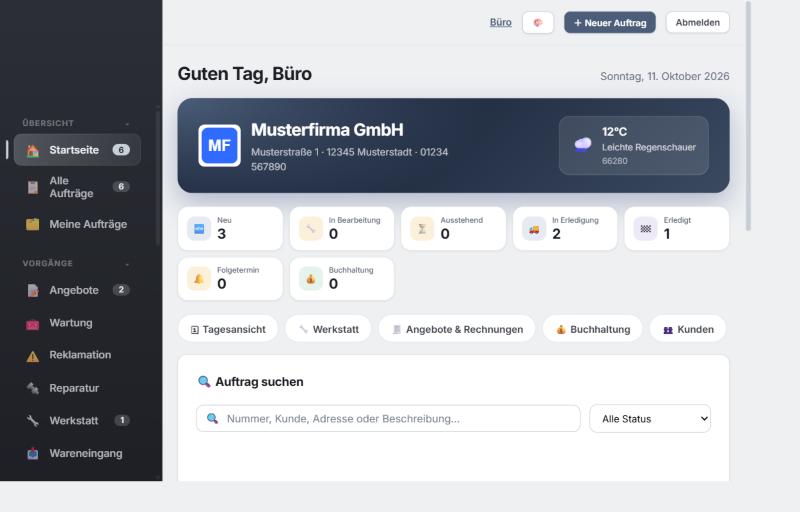Click the Reklamation warning triangle icon
The image size is (800, 512).
tap(33, 356)
